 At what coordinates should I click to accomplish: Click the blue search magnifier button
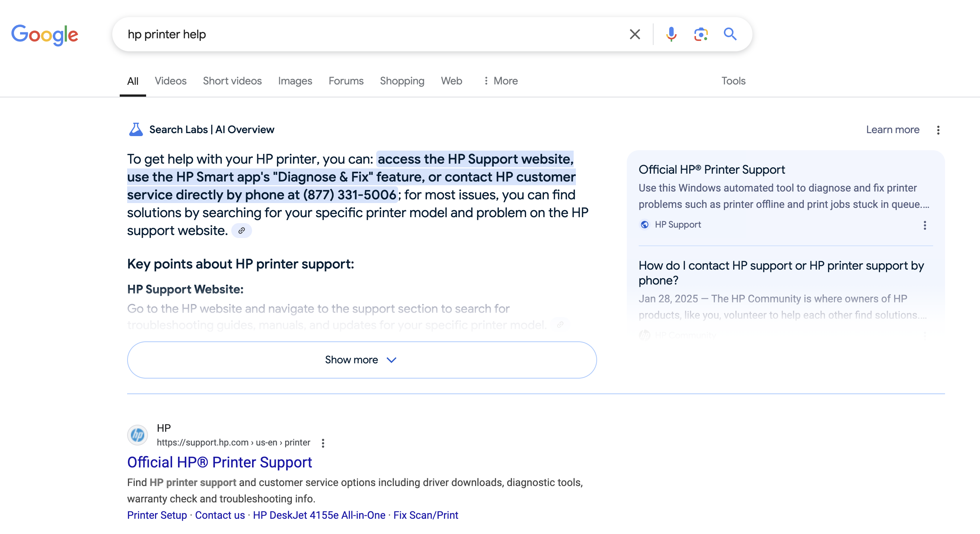point(730,34)
